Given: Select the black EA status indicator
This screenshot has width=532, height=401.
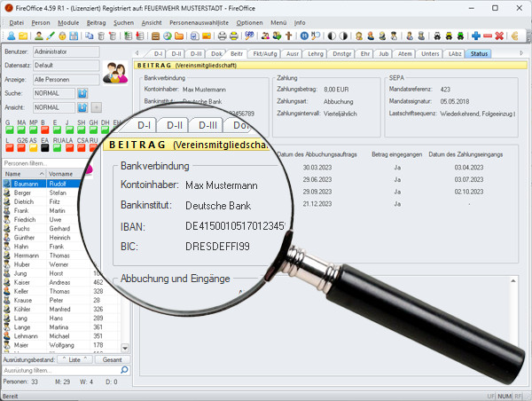Looking at the screenshot, I should tap(43, 149).
